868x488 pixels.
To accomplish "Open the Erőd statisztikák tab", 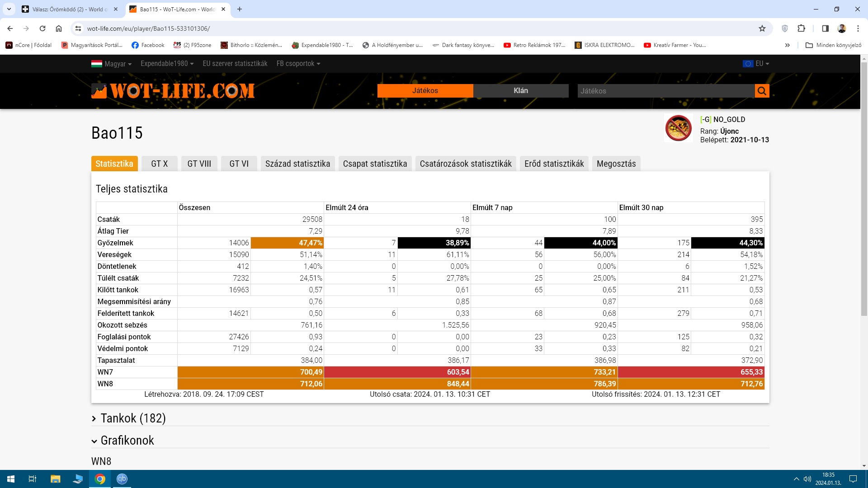I will (554, 164).
